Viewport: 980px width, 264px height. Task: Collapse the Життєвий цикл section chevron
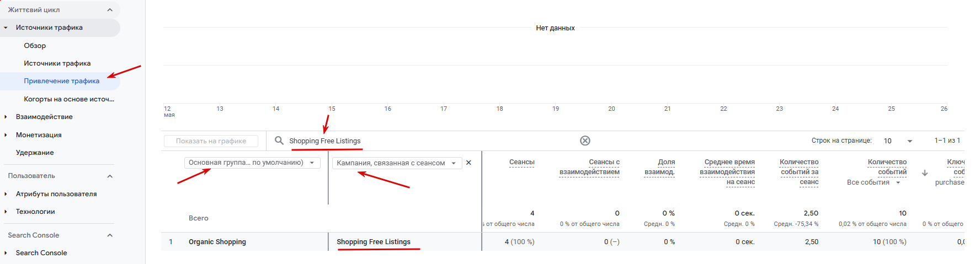[x=110, y=10]
